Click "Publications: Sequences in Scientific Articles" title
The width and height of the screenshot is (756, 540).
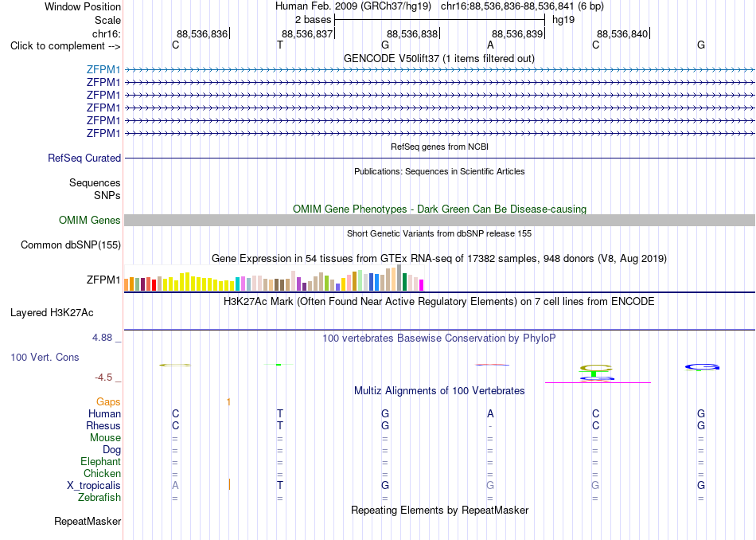coord(439,171)
